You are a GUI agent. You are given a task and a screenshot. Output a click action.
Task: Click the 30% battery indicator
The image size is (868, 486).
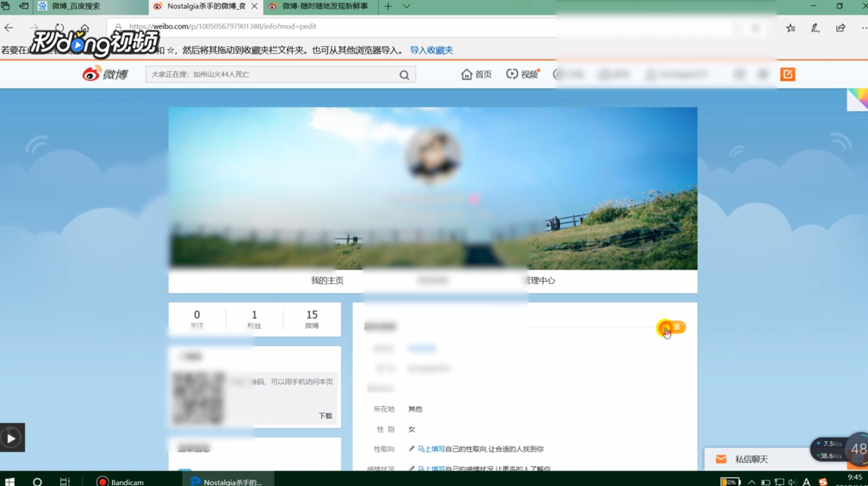(x=730, y=482)
